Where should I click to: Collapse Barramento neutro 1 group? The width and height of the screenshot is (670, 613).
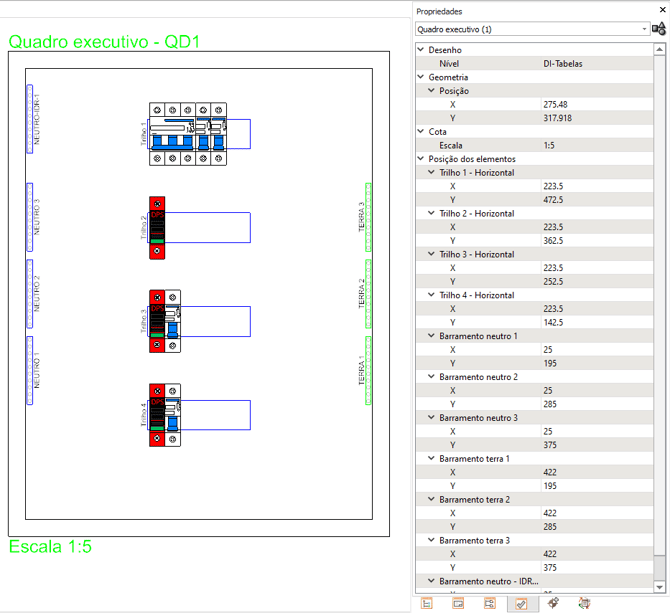[x=432, y=336]
